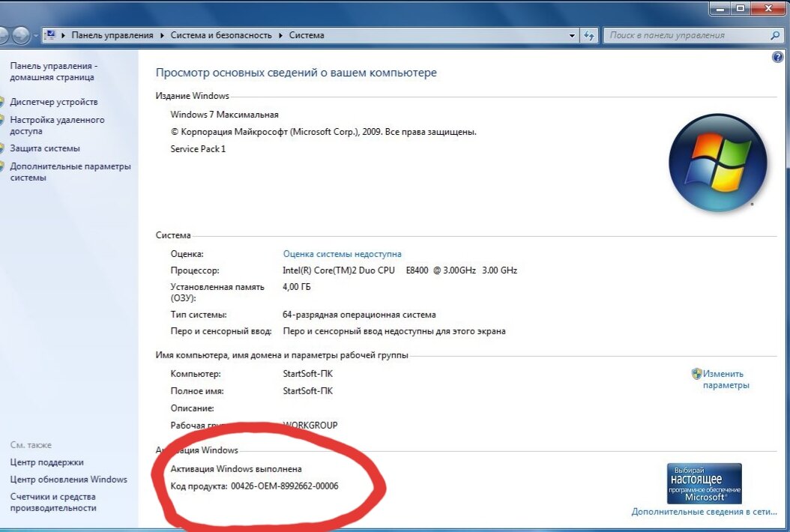Open recent pages dropdown next to nav buttons
Image resolution: width=790 pixels, height=532 pixels.
36,36
